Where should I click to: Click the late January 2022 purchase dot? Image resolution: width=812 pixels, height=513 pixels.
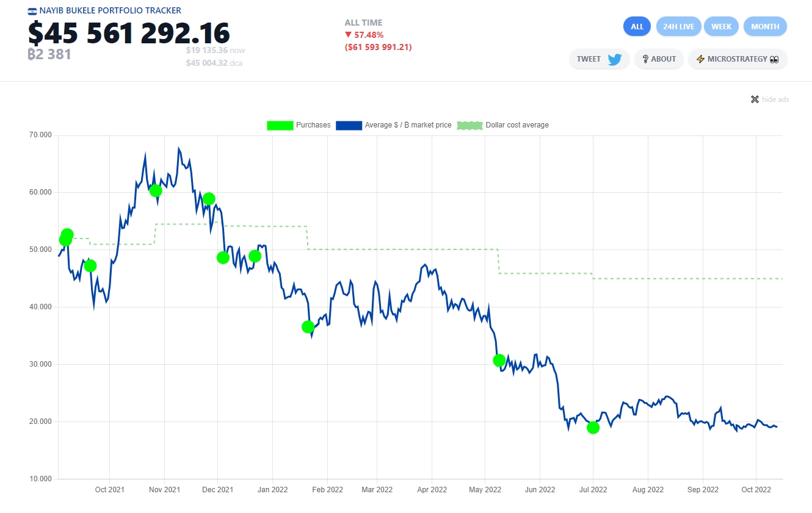point(308,327)
